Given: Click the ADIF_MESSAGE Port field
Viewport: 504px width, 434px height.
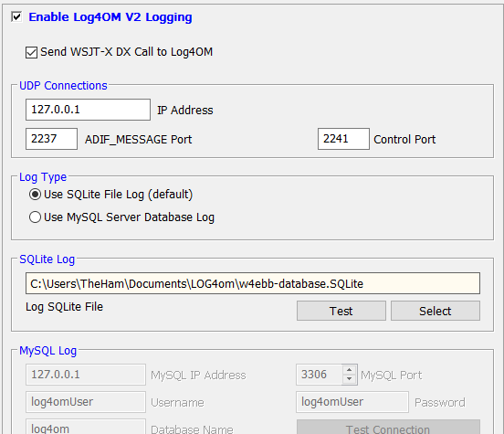Looking at the screenshot, I should [x=51, y=139].
